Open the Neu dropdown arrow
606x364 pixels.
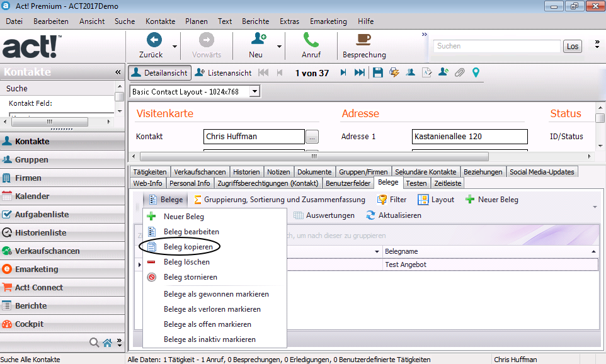point(279,47)
